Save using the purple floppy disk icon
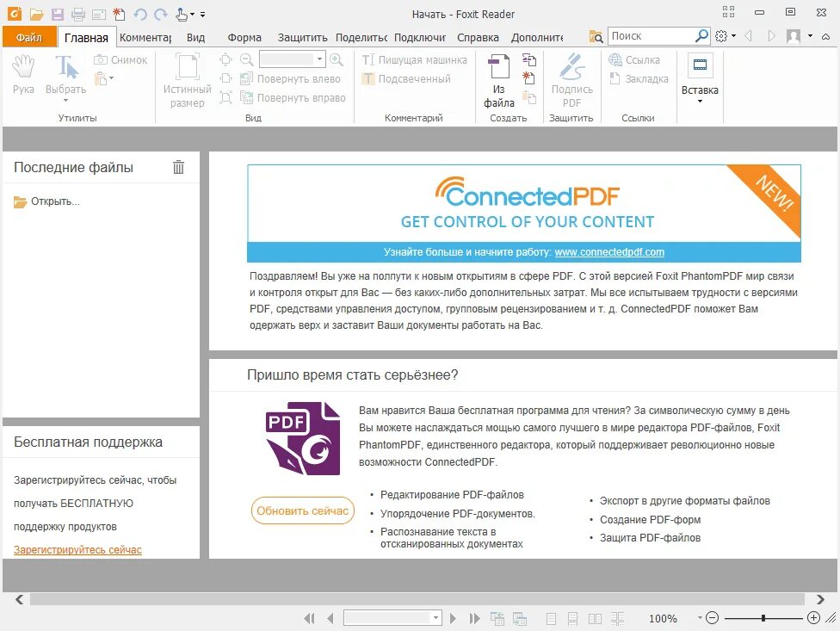 (57, 15)
